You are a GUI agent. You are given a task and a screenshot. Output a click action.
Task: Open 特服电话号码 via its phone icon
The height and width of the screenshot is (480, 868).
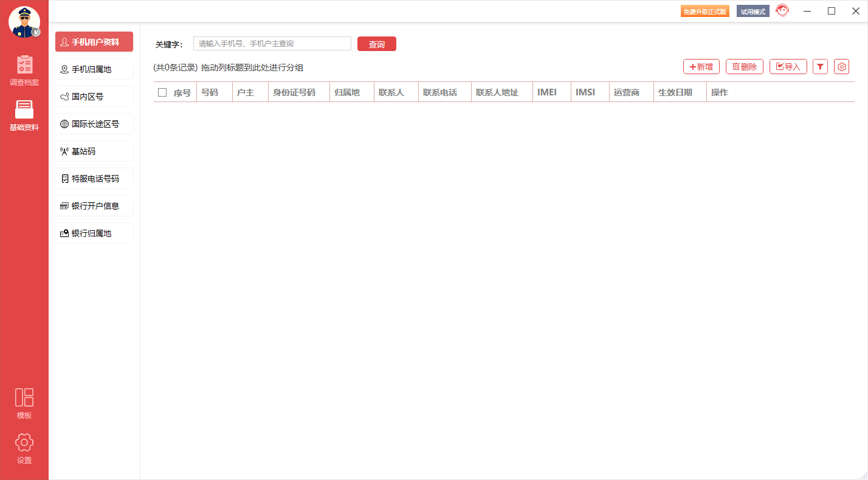94,178
